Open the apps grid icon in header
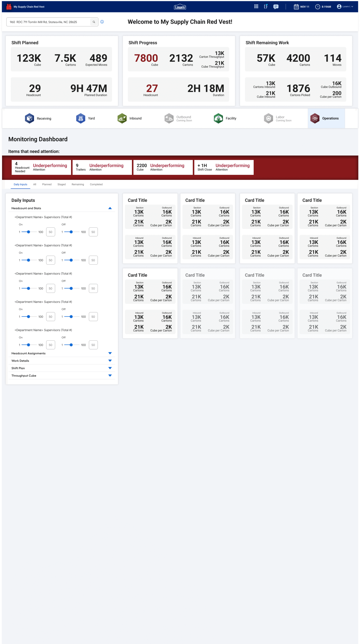 tap(256, 7)
